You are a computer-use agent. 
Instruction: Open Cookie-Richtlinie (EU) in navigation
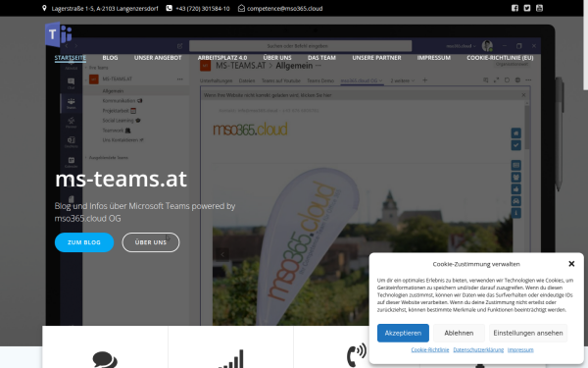500,58
